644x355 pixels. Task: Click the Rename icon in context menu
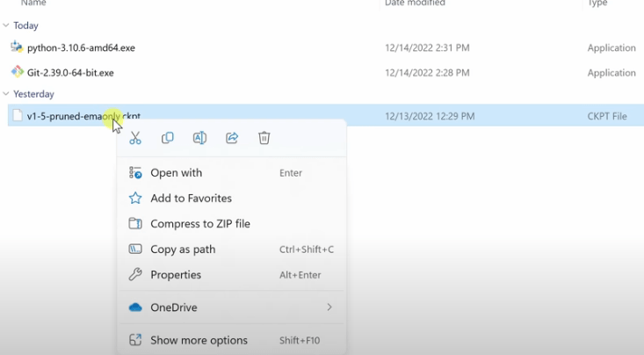pos(199,138)
